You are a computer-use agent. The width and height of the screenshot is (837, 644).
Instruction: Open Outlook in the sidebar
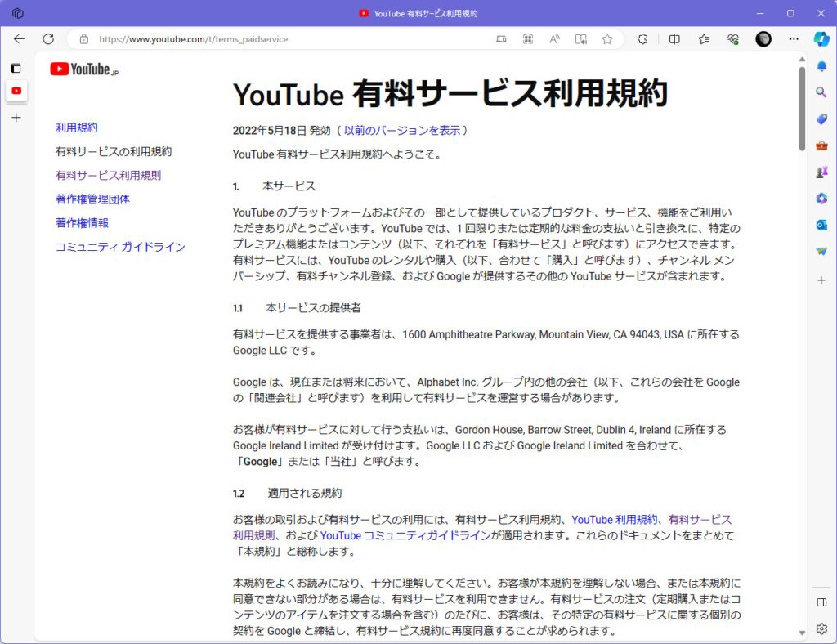tap(821, 225)
